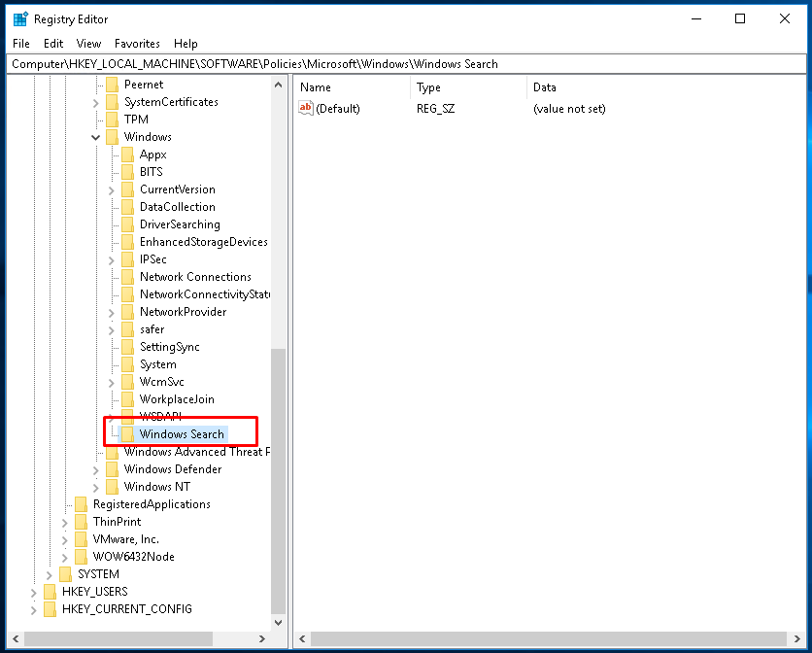
Task: Click the System folder icon under Windows
Action: [127, 364]
